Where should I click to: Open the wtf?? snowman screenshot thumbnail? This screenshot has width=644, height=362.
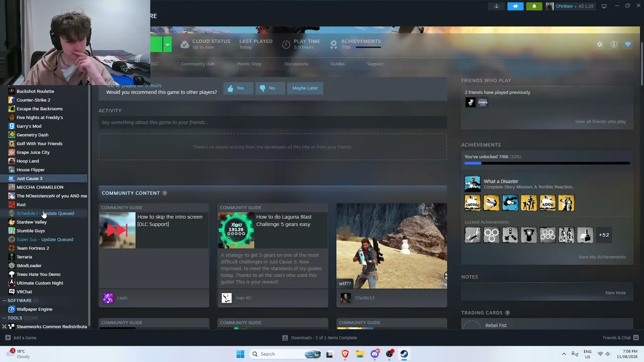coord(391,246)
